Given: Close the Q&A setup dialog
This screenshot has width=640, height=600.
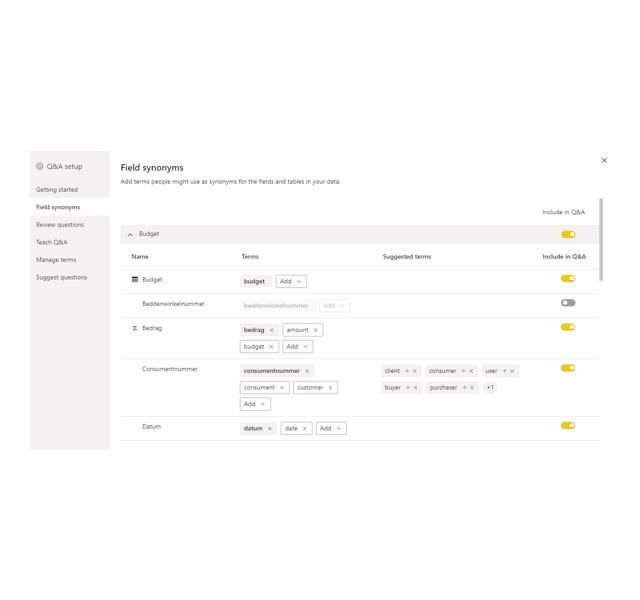Looking at the screenshot, I should tap(604, 160).
